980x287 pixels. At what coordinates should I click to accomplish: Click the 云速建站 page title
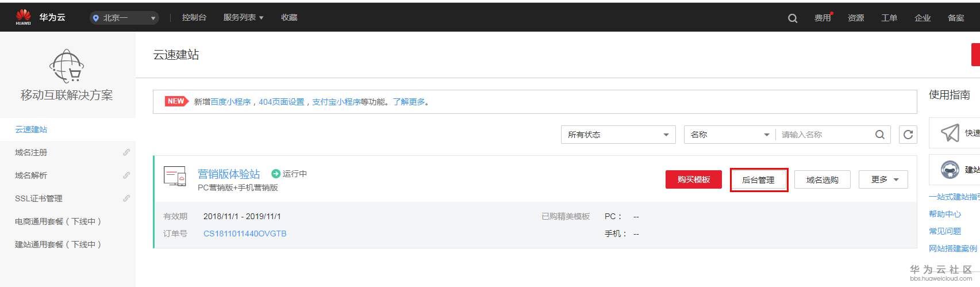(x=176, y=55)
